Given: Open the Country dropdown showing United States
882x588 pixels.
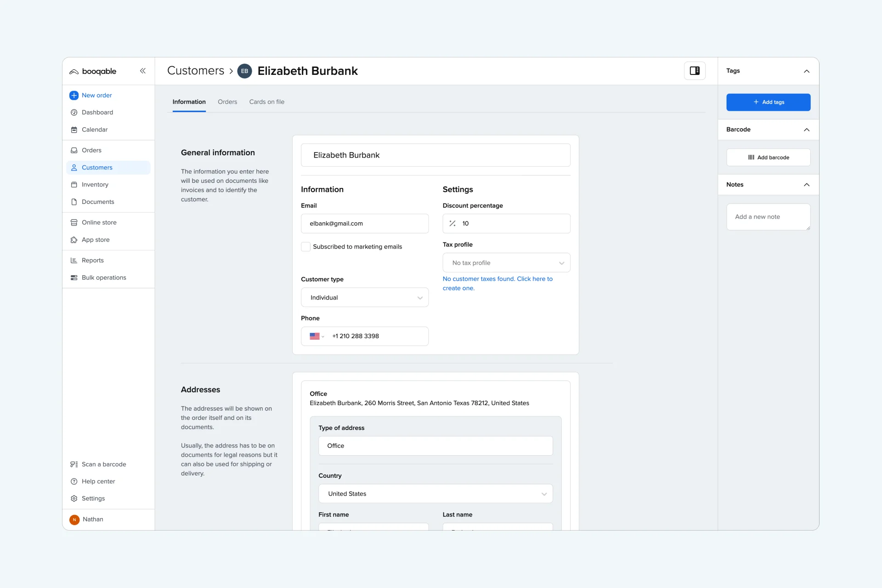Looking at the screenshot, I should (x=435, y=494).
